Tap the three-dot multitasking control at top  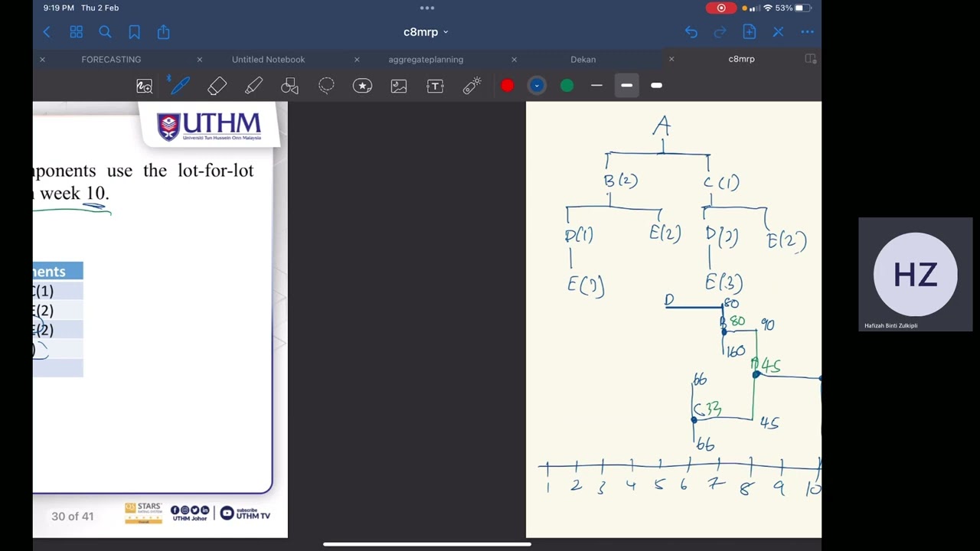pos(427,8)
